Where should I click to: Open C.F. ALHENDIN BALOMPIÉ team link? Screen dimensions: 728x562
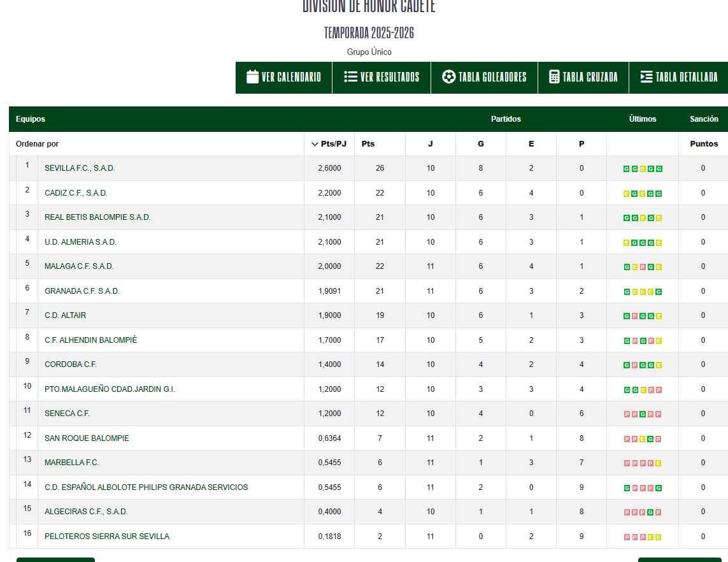tap(90, 340)
